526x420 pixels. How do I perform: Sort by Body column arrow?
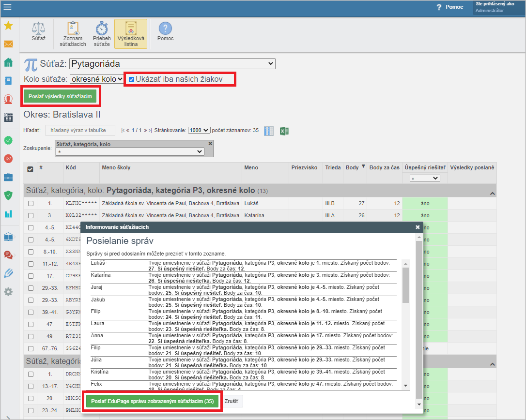(x=363, y=166)
